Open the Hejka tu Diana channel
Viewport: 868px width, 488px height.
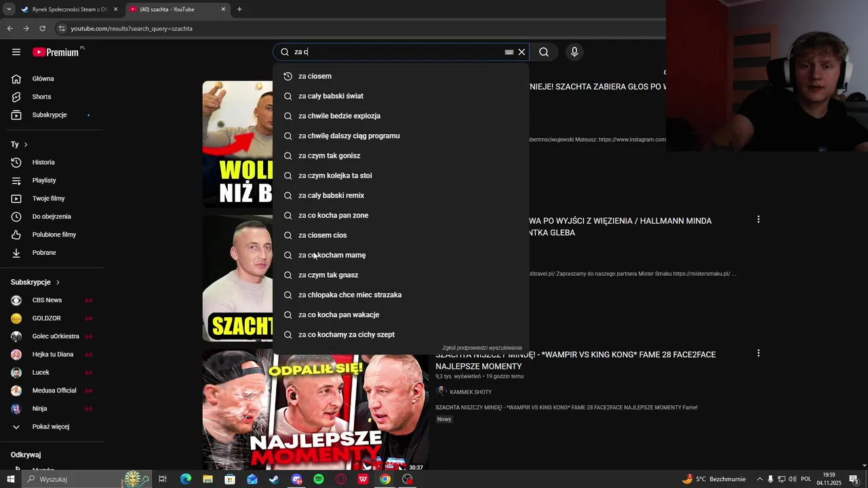(x=52, y=354)
